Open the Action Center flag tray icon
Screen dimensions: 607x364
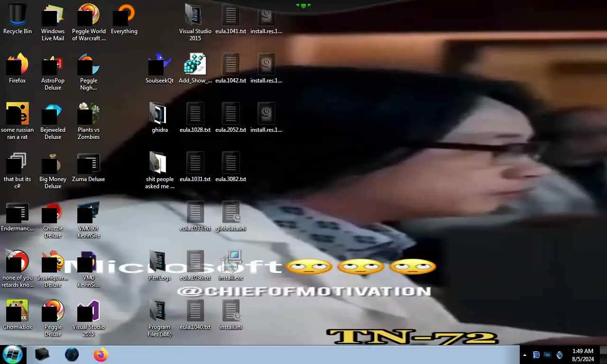(536, 355)
